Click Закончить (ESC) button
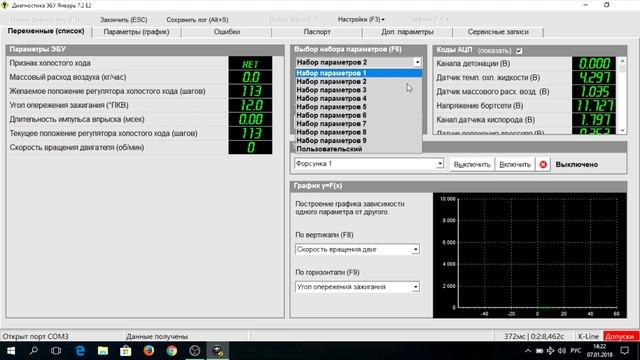The width and height of the screenshot is (640, 360). pyautogui.click(x=124, y=20)
